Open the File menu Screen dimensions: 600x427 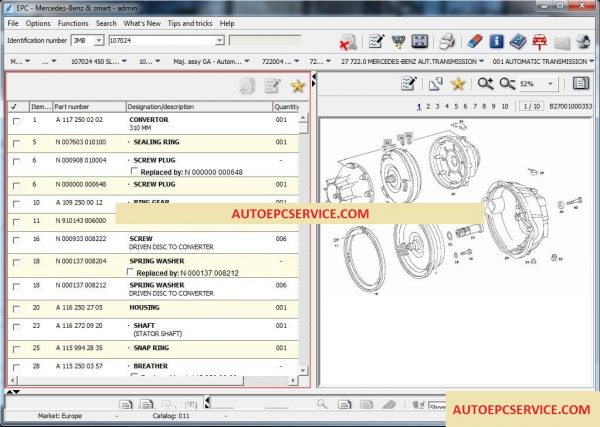click(x=13, y=23)
